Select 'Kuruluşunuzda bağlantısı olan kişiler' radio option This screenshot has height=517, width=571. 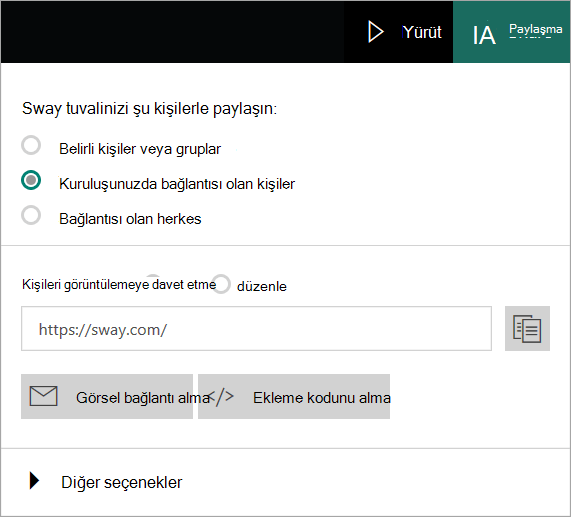point(31,180)
